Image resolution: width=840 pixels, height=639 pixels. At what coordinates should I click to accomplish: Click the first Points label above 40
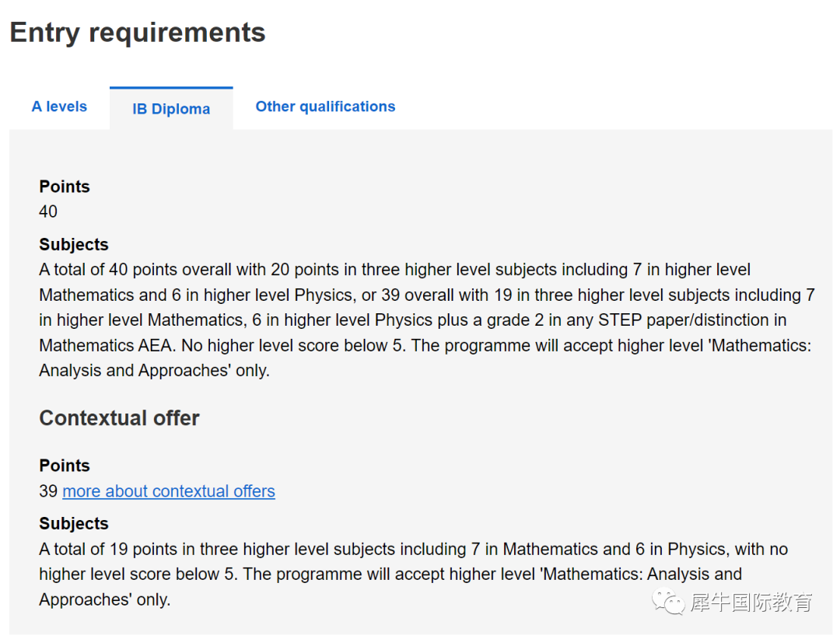[x=65, y=187]
